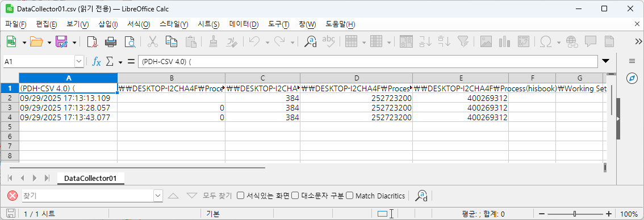The width and height of the screenshot is (644, 220).
Task: Open the 편집 menu
Action: (x=47, y=24)
